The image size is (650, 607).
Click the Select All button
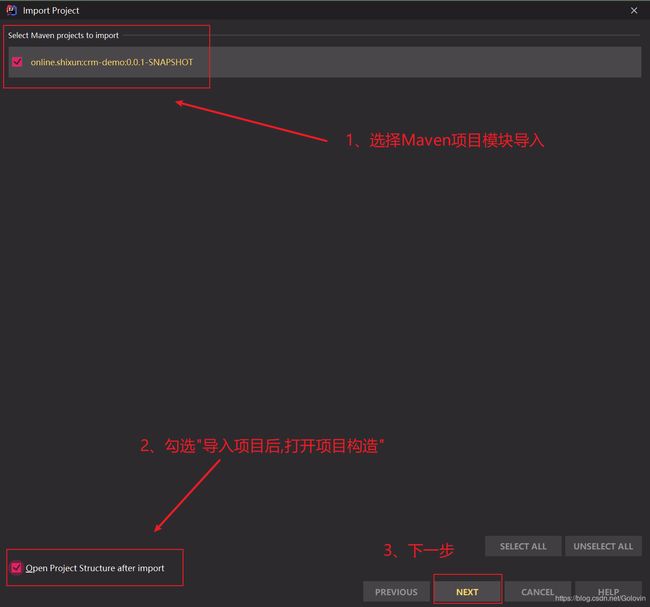[523, 546]
